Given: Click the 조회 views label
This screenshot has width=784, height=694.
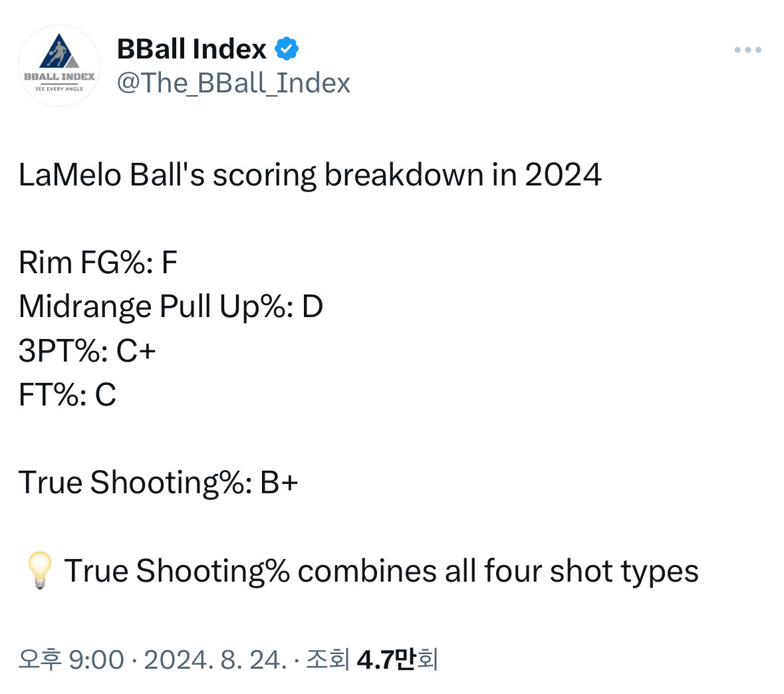Looking at the screenshot, I should point(327,660).
